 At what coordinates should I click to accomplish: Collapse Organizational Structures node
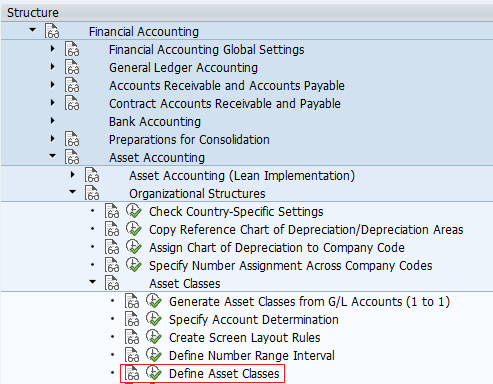click(x=72, y=192)
